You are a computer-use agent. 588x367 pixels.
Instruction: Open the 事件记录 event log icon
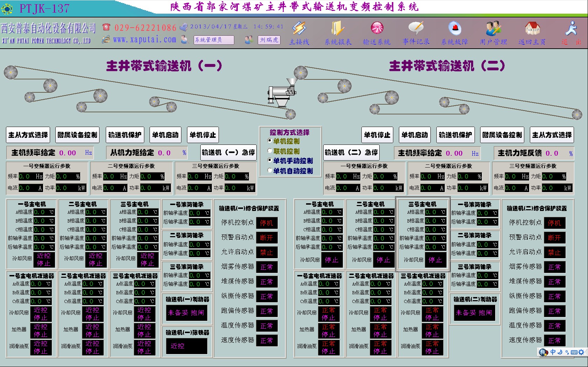click(x=416, y=29)
